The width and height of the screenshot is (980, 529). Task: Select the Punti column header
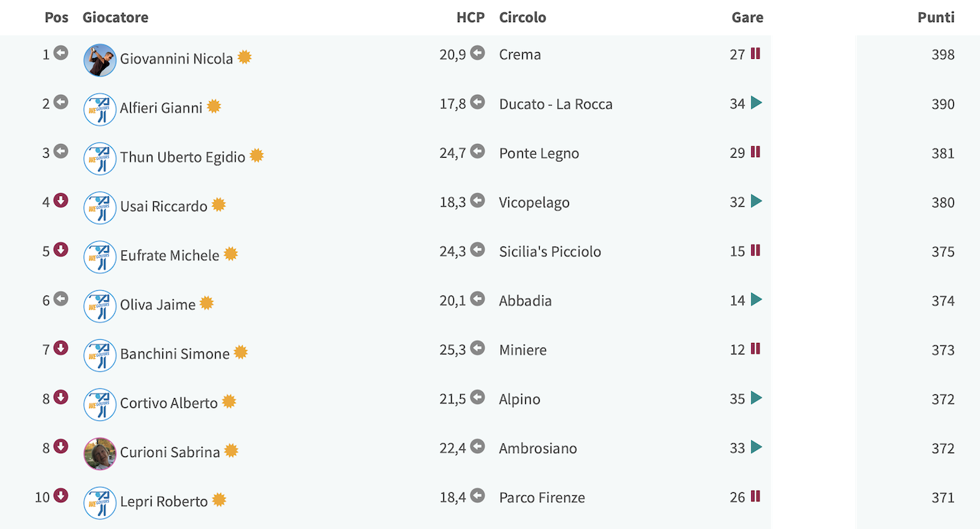[936, 17]
